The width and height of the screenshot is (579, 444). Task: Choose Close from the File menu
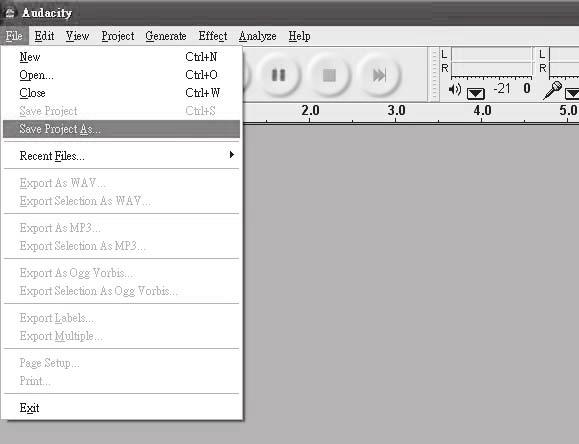[121, 93]
